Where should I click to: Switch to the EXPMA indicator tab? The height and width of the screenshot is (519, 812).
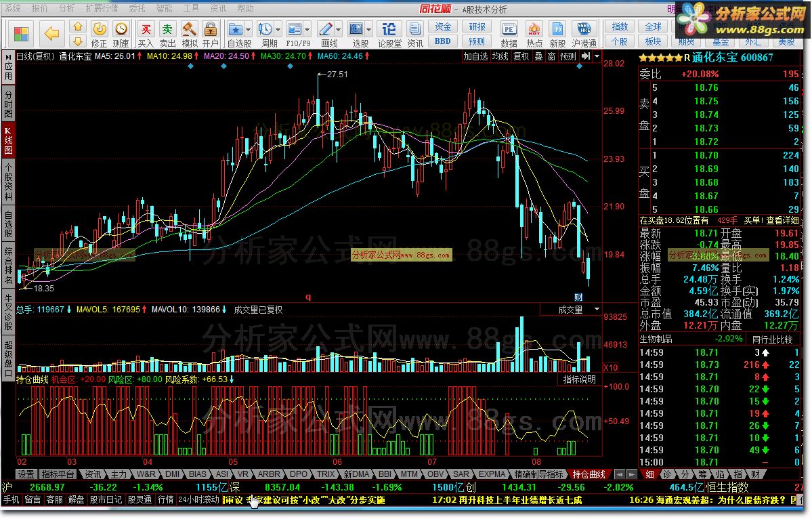click(492, 474)
